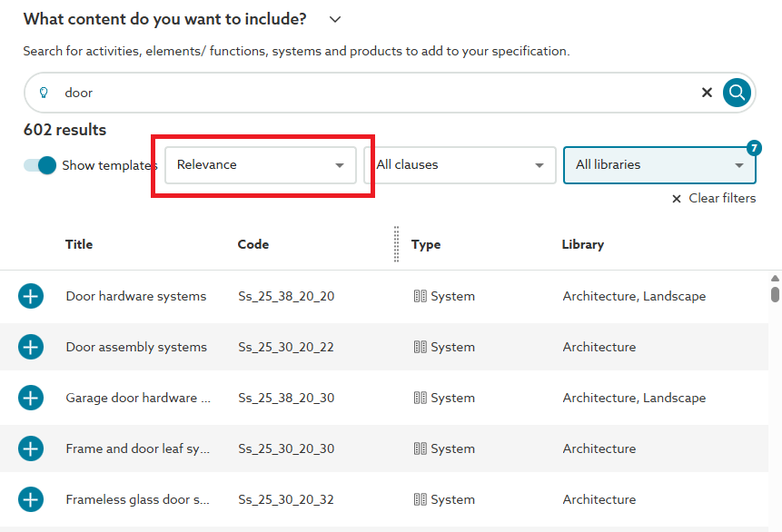Add Door assembly systems with plus icon

(x=31, y=347)
